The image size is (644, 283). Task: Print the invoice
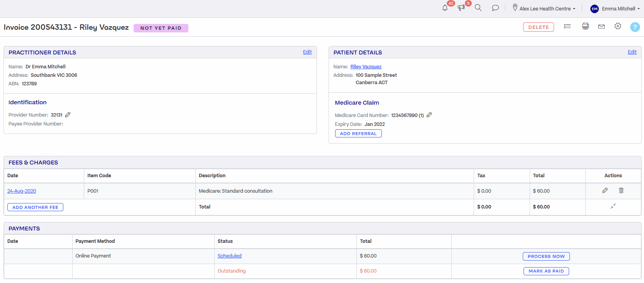585,26
